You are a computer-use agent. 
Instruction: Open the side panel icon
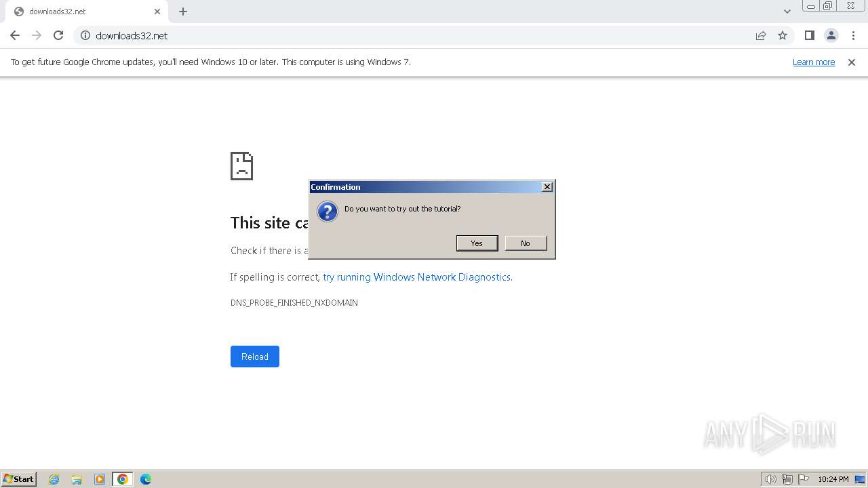point(809,35)
